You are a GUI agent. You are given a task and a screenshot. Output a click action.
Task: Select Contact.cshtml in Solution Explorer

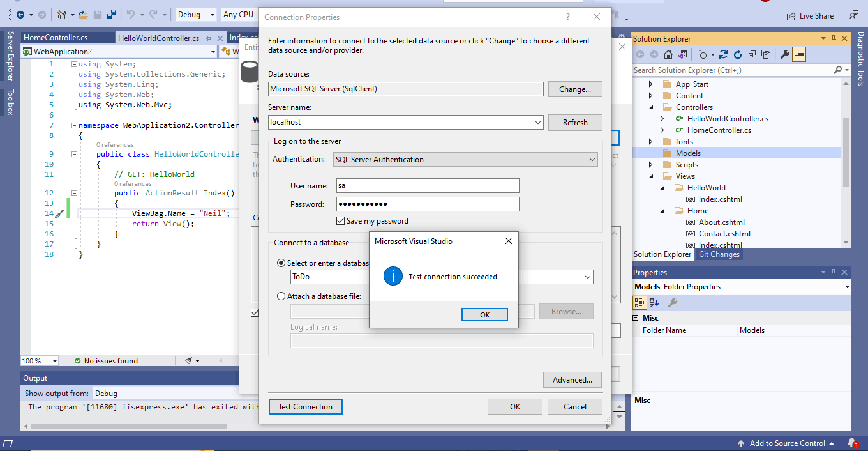pyautogui.click(x=724, y=234)
